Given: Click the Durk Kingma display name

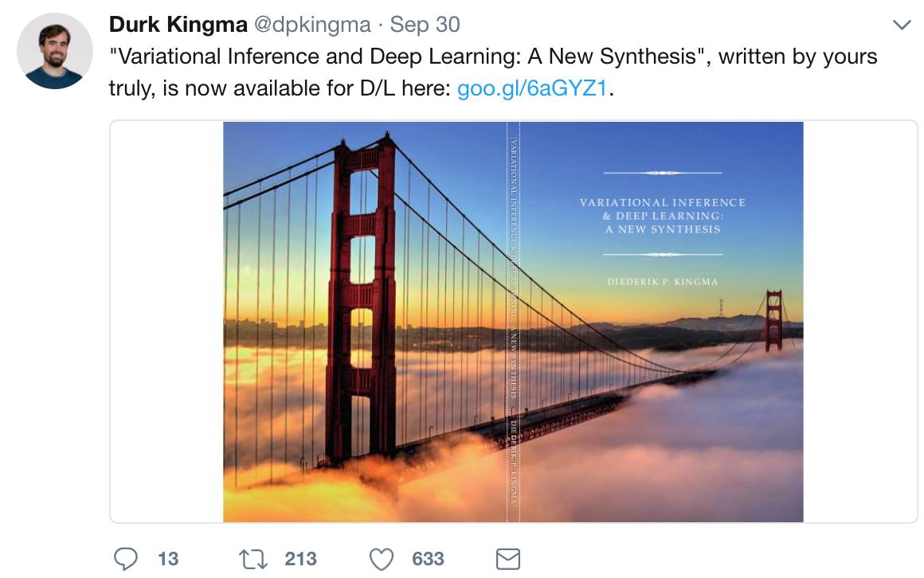Looking at the screenshot, I should [x=178, y=25].
